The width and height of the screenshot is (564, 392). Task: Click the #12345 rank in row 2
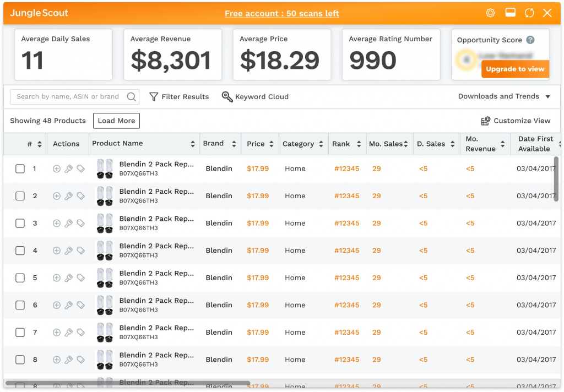pos(347,196)
